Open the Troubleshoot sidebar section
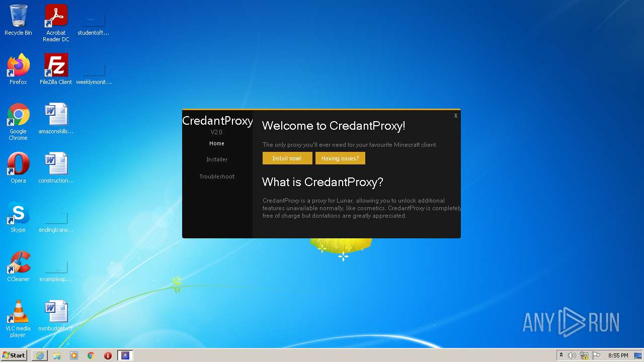 [x=217, y=176]
